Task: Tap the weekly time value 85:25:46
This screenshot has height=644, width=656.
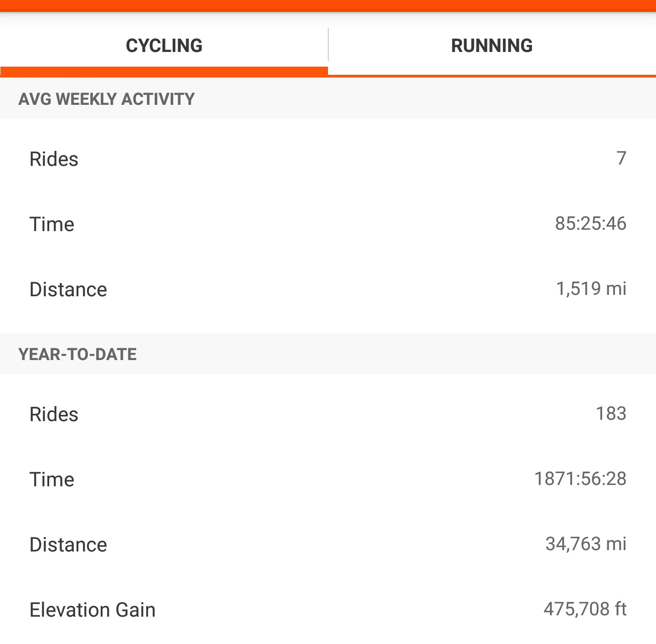Action: pos(590,223)
